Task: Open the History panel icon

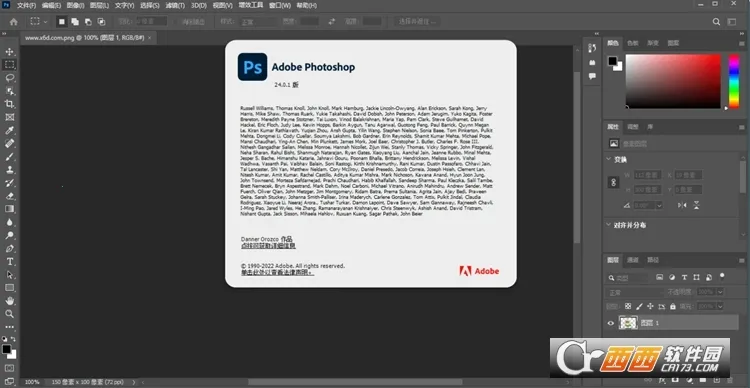Action: 593,48
